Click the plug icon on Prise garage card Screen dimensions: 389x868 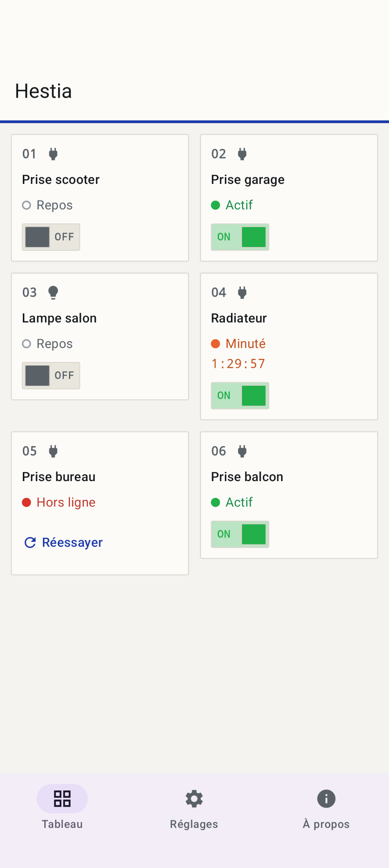click(242, 154)
